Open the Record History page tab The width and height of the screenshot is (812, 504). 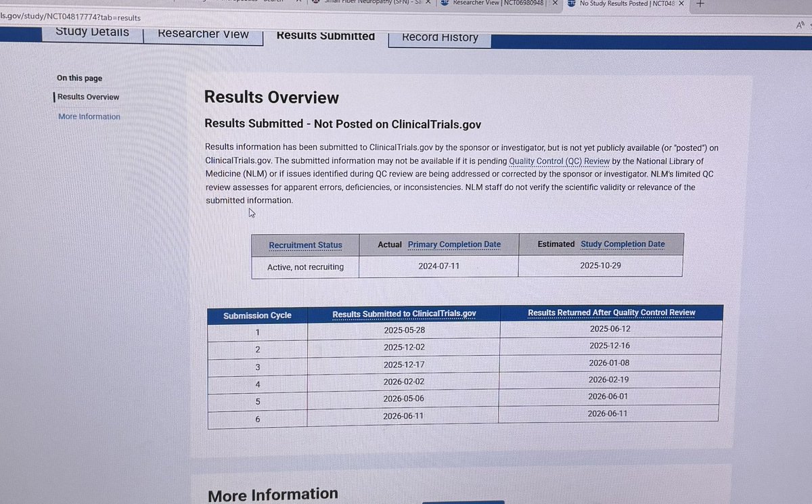(x=440, y=37)
